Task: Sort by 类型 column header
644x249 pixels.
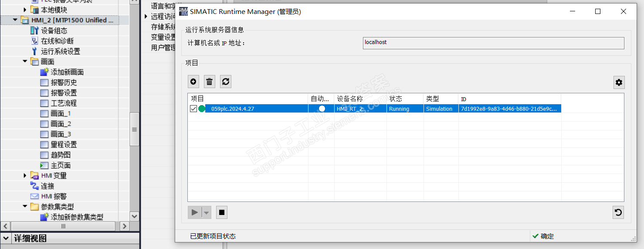Action: point(441,99)
